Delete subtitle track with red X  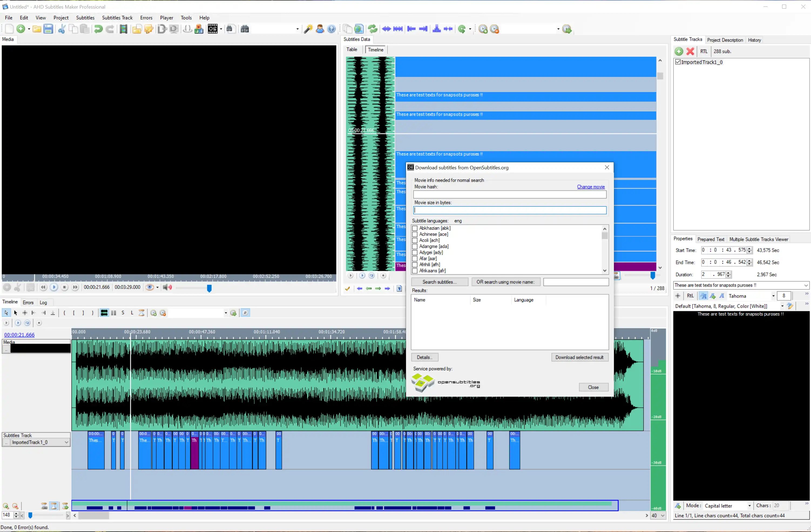[x=690, y=52]
